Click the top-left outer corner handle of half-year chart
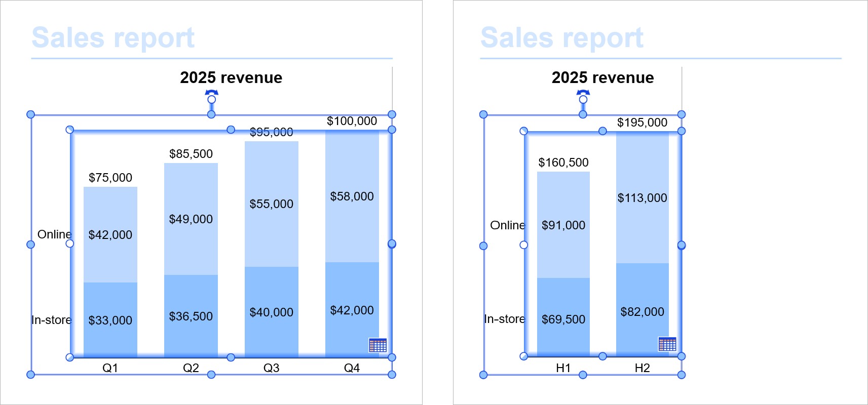The height and width of the screenshot is (405, 868). point(483,114)
